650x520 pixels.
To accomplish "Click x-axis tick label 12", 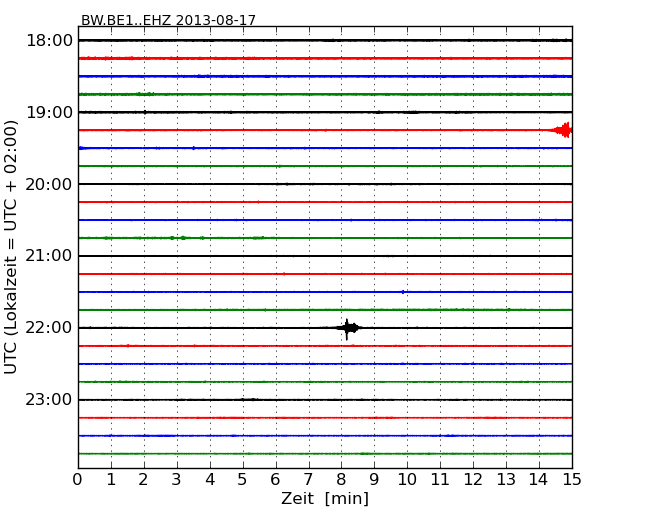I will pos(473,479).
